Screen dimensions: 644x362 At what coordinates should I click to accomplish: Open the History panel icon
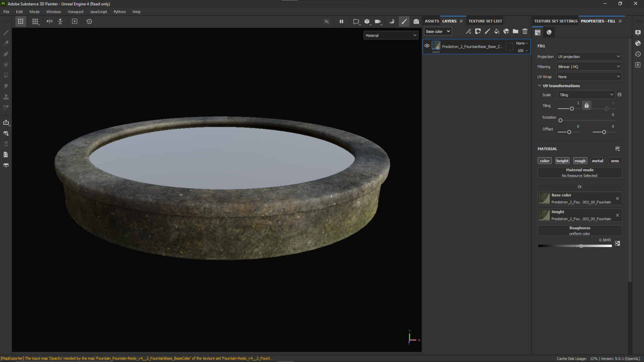coord(638,53)
